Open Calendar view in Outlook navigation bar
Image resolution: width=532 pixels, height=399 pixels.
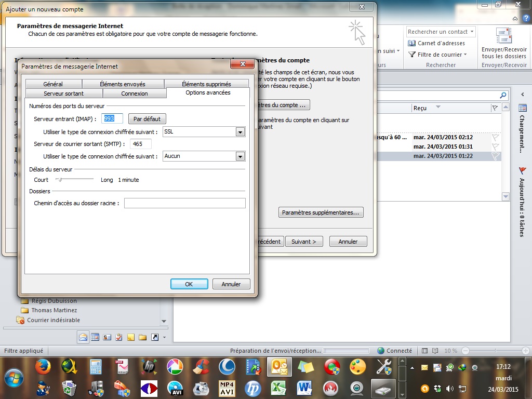tap(95, 337)
